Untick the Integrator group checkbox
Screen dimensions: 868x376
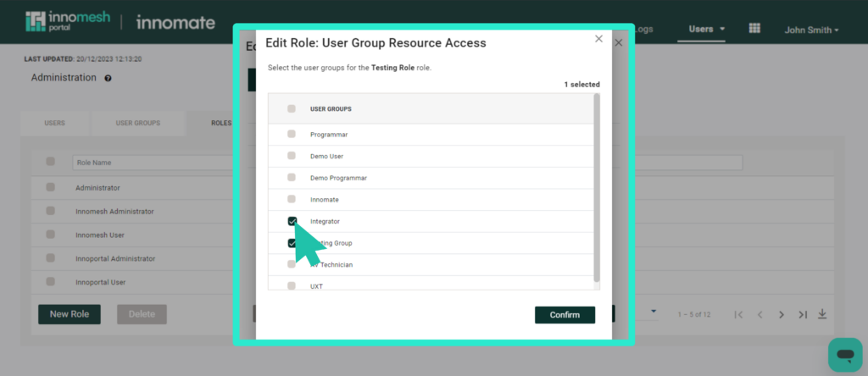click(x=292, y=221)
